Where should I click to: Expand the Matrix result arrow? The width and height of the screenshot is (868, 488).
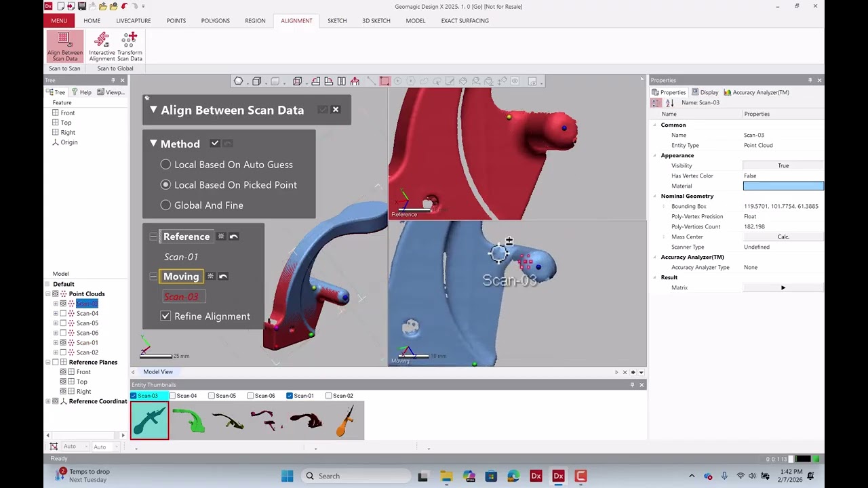tap(783, 287)
